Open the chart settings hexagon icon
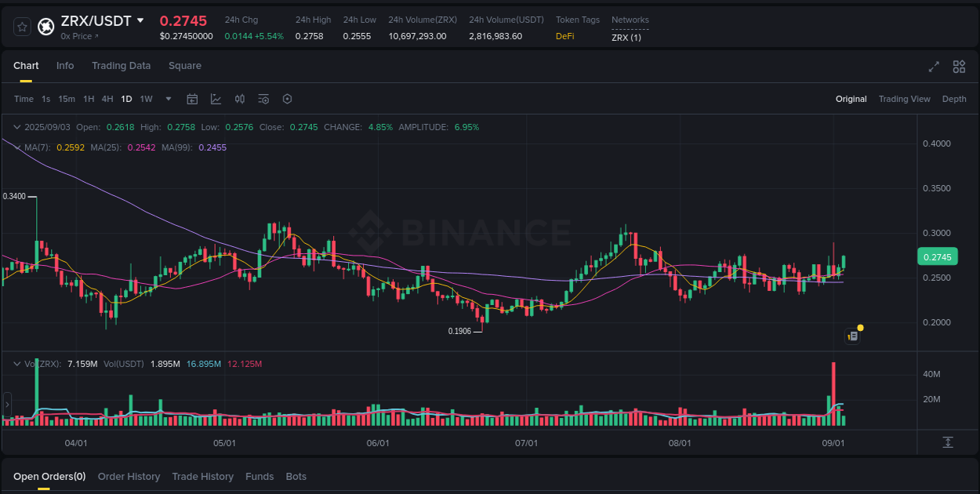This screenshot has width=980, height=494. coord(287,99)
